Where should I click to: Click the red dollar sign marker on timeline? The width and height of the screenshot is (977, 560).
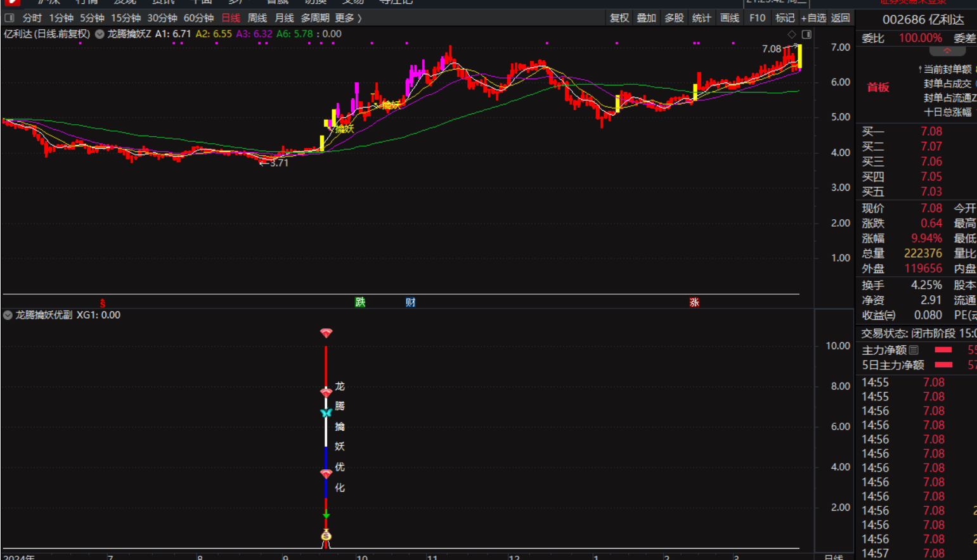coord(103,303)
